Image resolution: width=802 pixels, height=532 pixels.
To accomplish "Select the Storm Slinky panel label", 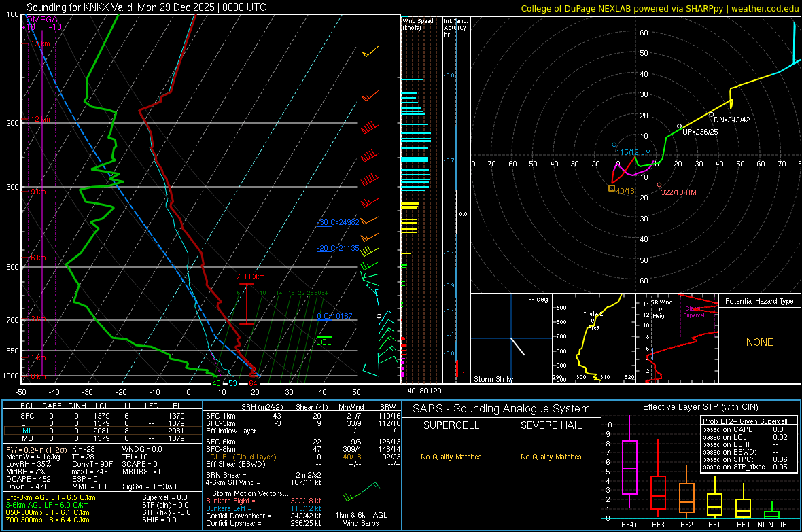I will pos(493,379).
